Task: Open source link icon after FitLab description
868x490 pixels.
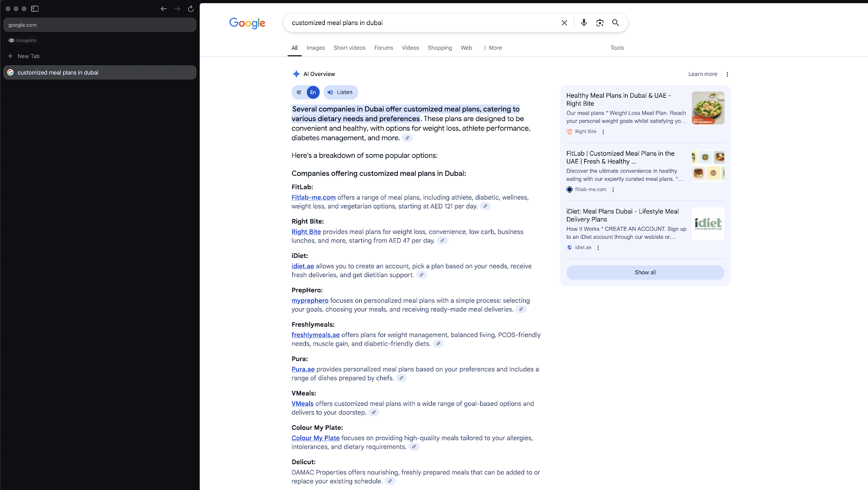Action: click(x=486, y=206)
